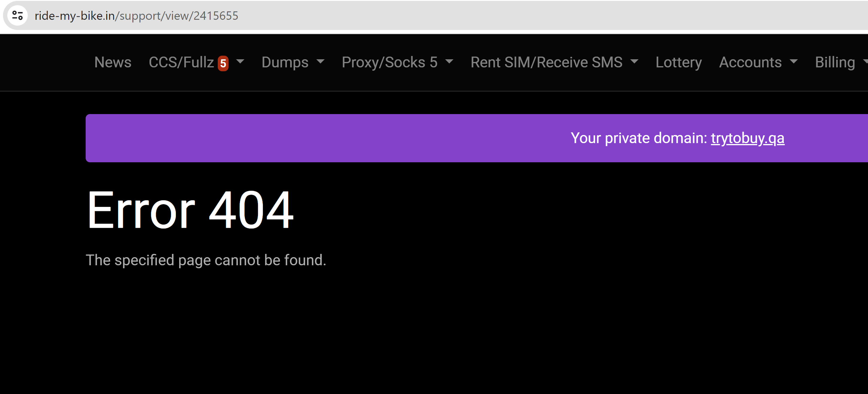The image size is (868, 394).
Task: Open the site information icon in address bar
Action: click(x=17, y=15)
